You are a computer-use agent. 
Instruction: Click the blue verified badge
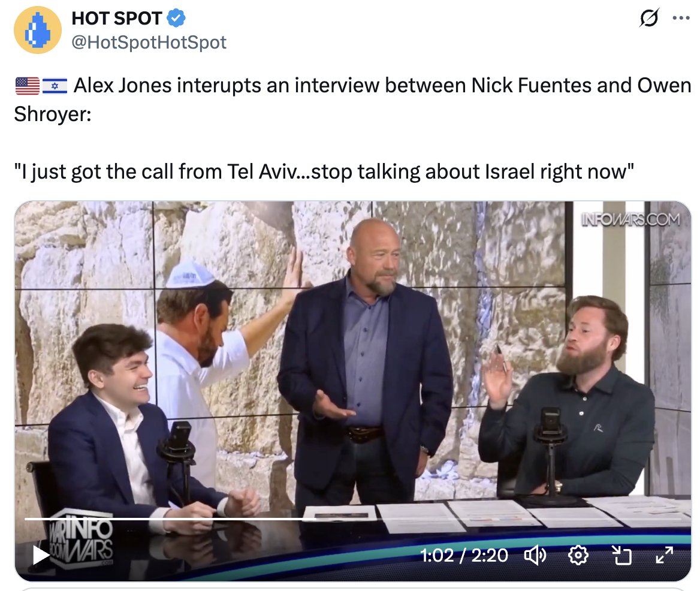(176, 18)
